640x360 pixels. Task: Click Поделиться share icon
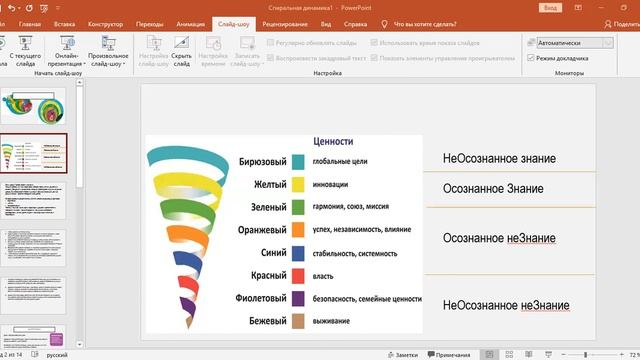click(x=608, y=24)
